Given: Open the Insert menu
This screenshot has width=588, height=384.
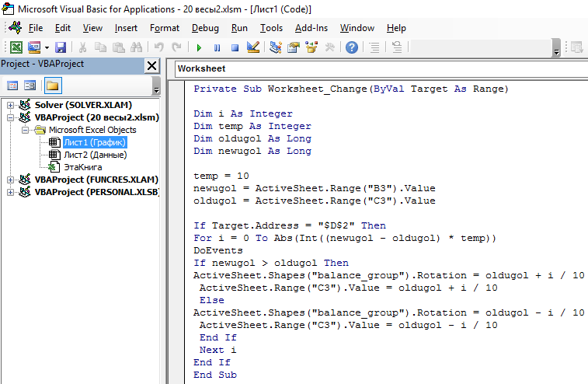Looking at the screenshot, I should 126,28.
